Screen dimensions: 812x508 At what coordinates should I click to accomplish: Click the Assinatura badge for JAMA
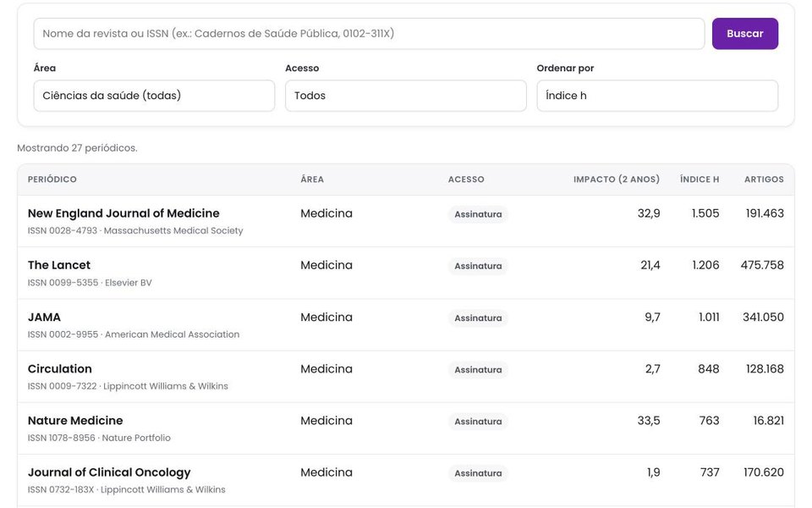coord(478,317)
